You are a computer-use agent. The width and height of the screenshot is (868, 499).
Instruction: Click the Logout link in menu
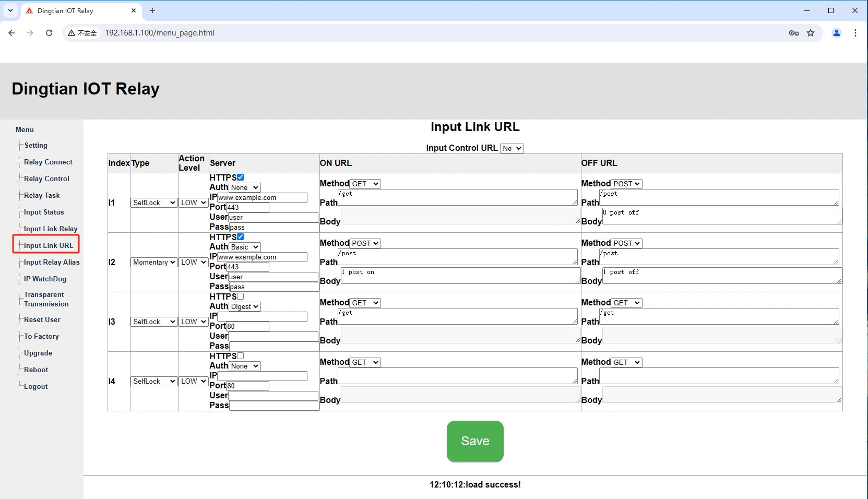coord(35,386)
